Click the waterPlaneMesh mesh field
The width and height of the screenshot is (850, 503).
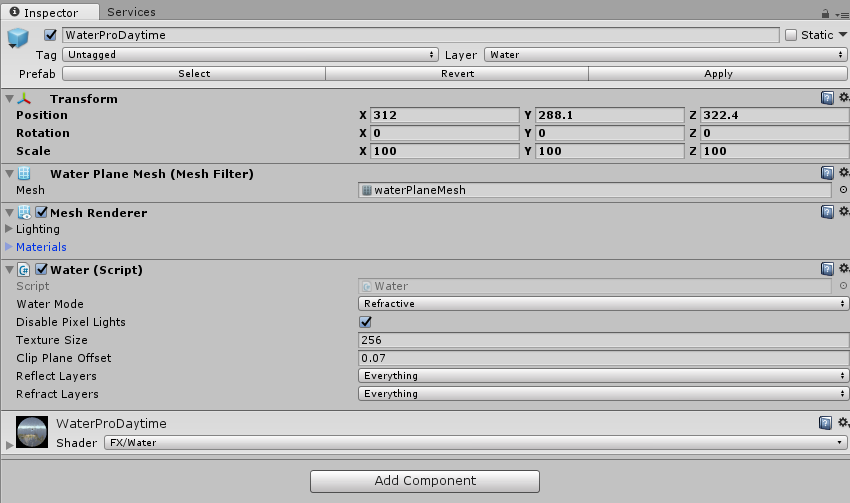[595, 190]
